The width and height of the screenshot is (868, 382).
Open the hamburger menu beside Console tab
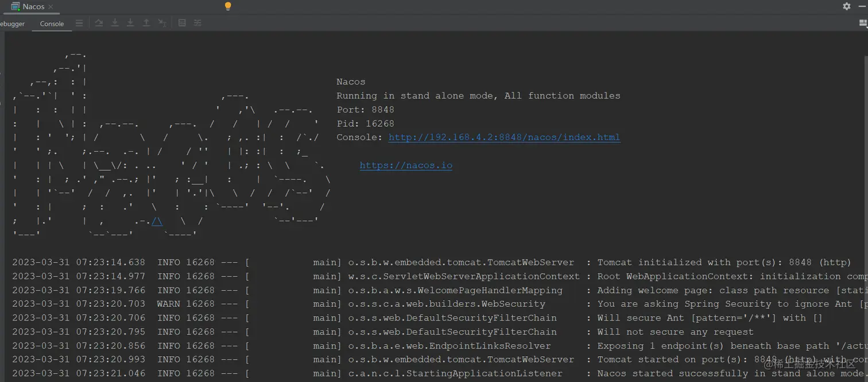[79, 23]
